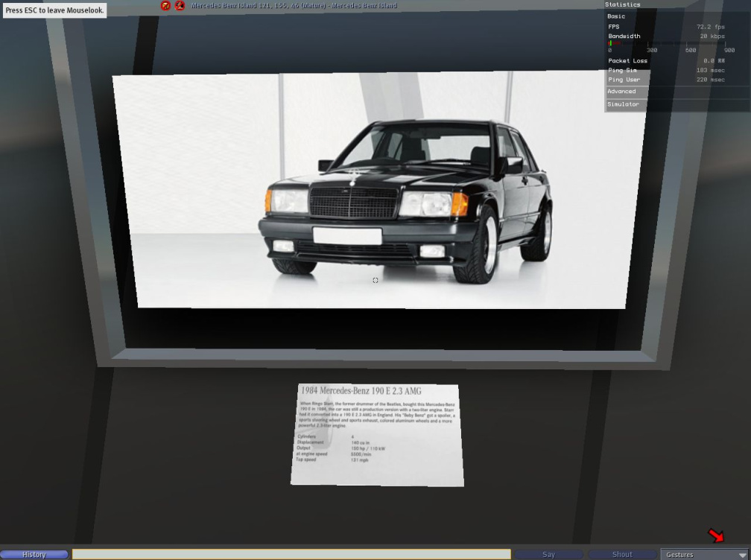Expand the Simulator statistics section
The image size is (751, 560).
623,104
